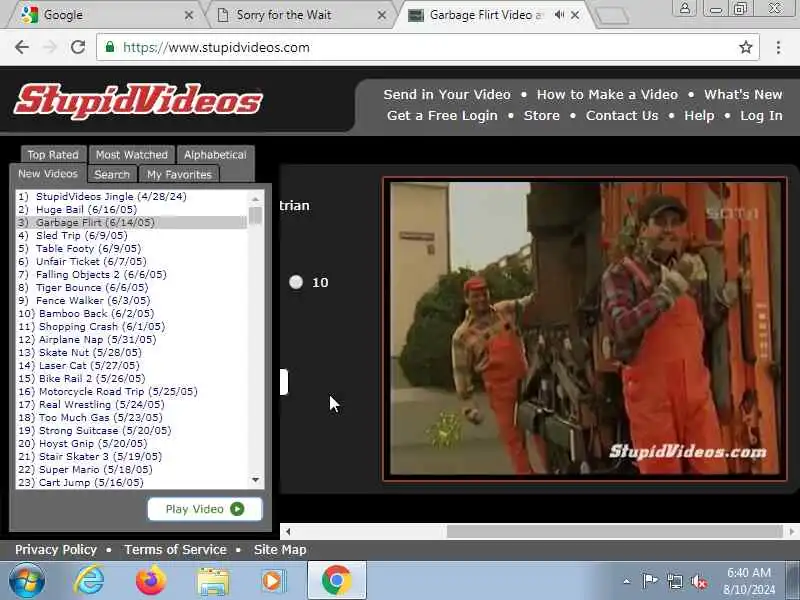Viewport: 800px width, 600px height.
Task: Click the horizontal scrollbar thumb
Action: (614, 532)
